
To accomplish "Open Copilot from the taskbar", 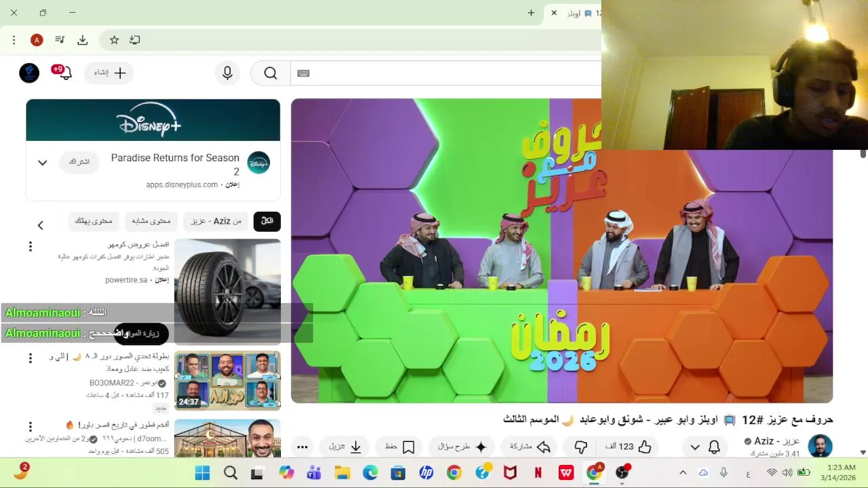I will tap(287, 473).
